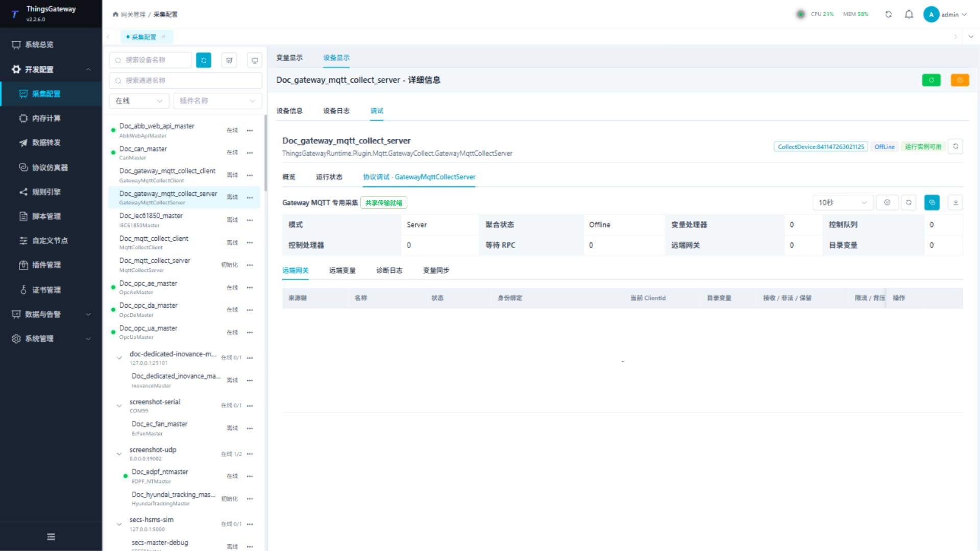This screenshot has width=980, height=551.
Task: Expand the 系统管理 sidebar group
Action: 51,339
